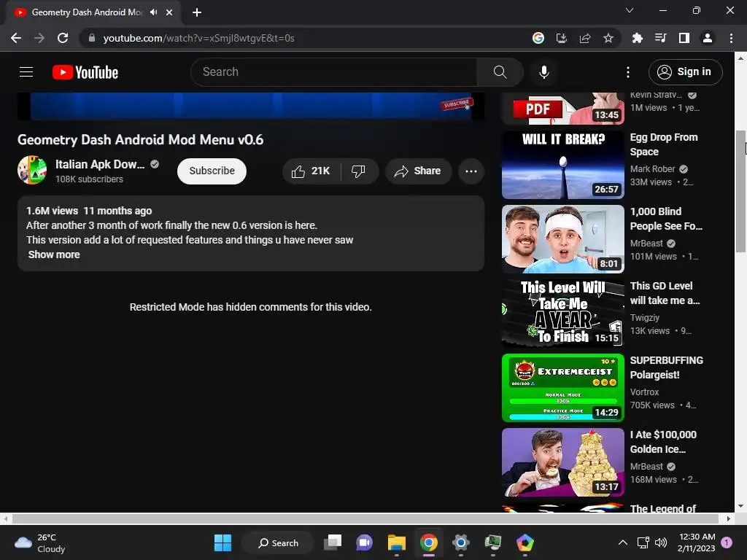
Task: Open Chrome extensions puzzle icon
Action: pyautogui.click(x=637, y=38)
